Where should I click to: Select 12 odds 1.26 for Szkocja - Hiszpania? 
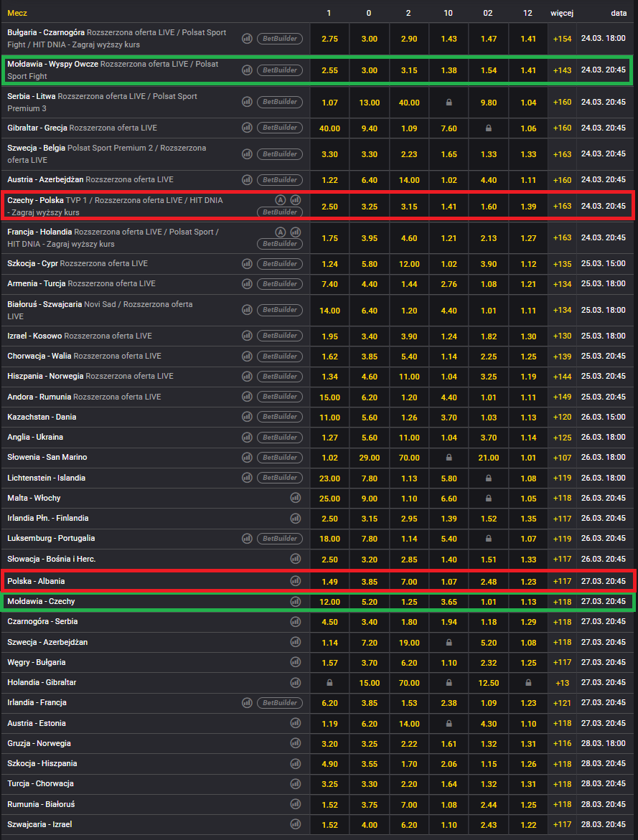[x=528, y=764]
